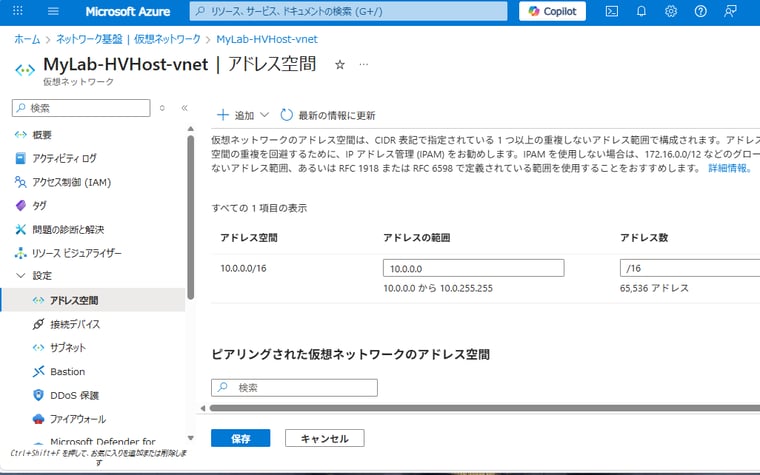This screenshot has height=475, width=760.
Task: Click sidebar scroll up arrow
Action: pyautogui.click(x=190, y=128)
